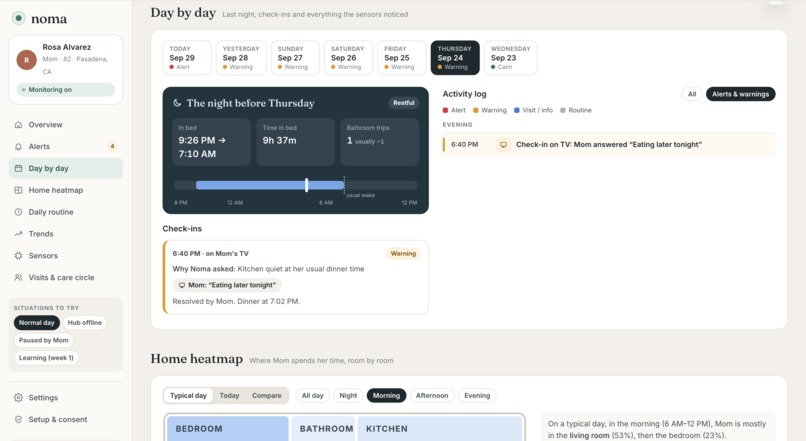This screenshot has height=441, width=806.
Task: Click the Alerts count badge 4
Action: (112, 146)
